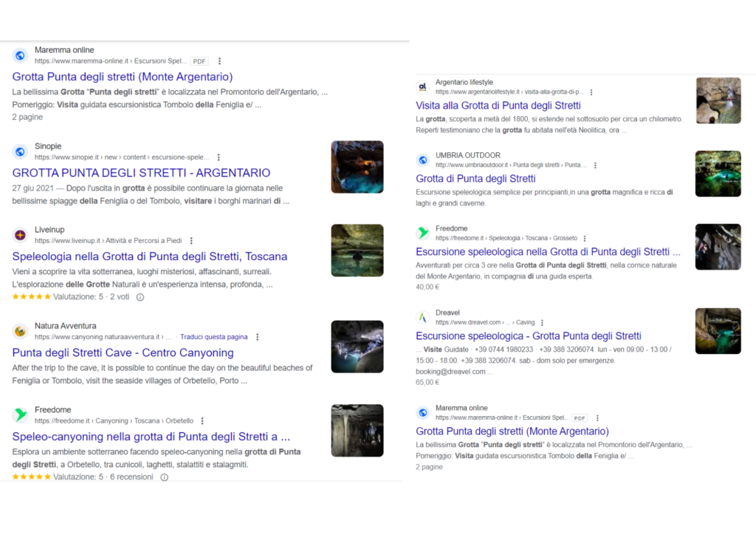Click the Dreavel result cave thumbnail
The image size is (756, 535).
[x=718, y=331]
